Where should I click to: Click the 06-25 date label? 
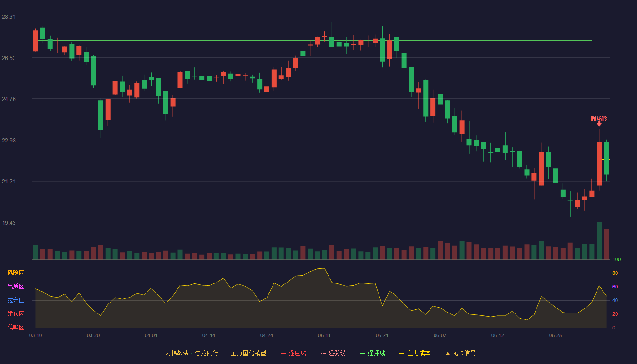pyautogui.click(x=556, y=335)
